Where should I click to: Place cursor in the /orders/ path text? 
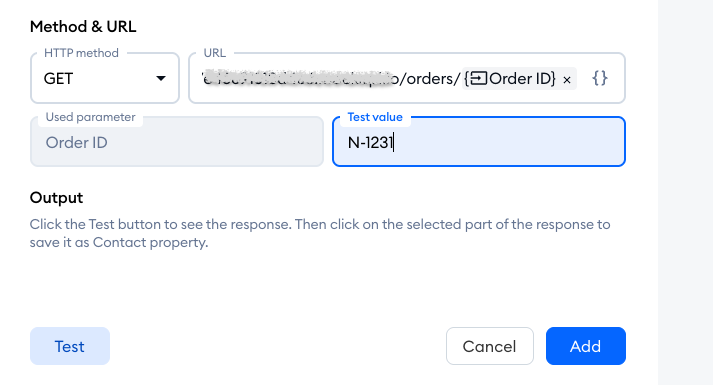pos(430,79)
